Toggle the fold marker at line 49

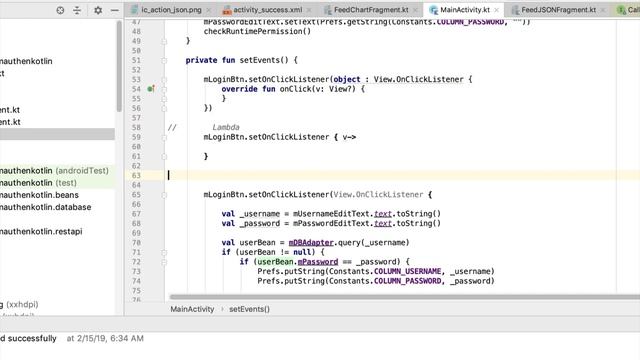(x=164, y=41)
